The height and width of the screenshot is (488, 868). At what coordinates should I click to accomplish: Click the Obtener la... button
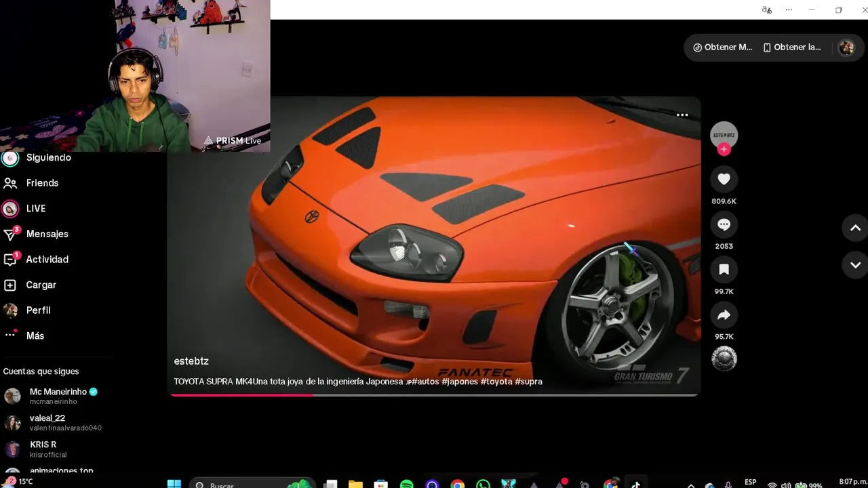(791, 47)
